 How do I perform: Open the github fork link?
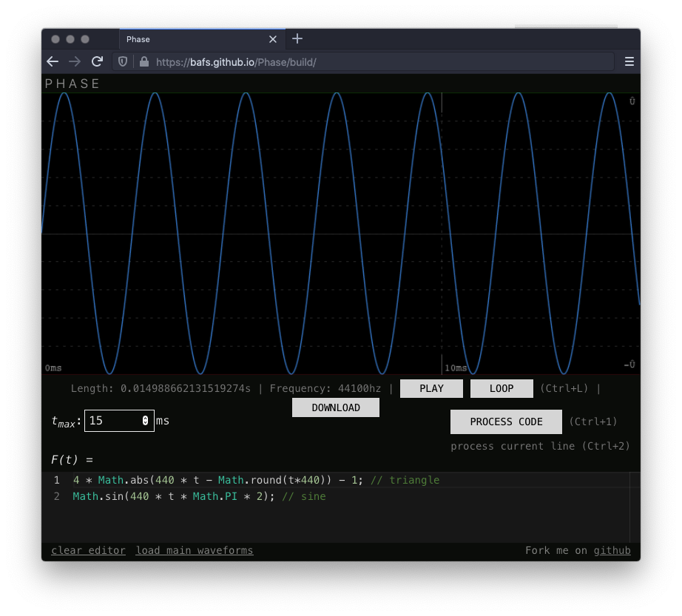(x=612, y=550)
